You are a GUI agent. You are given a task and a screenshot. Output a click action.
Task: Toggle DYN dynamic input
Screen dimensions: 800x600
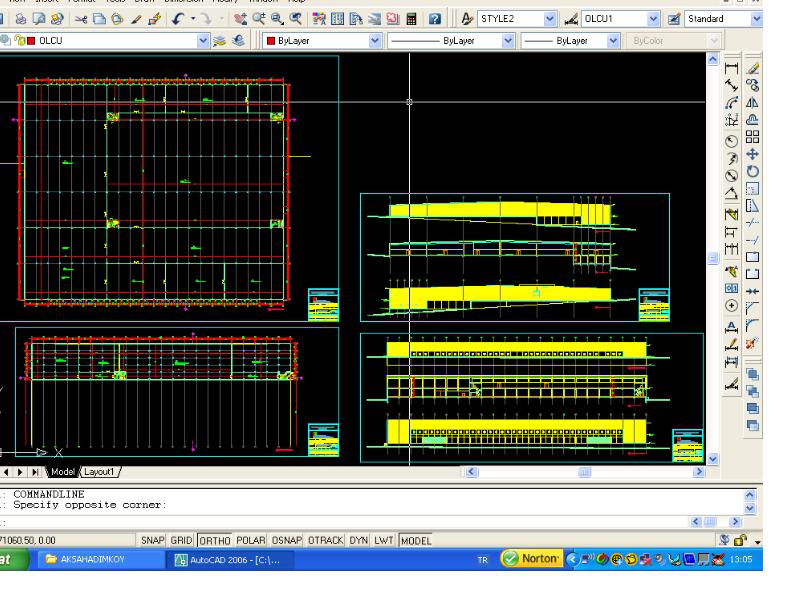pos(359,540)
